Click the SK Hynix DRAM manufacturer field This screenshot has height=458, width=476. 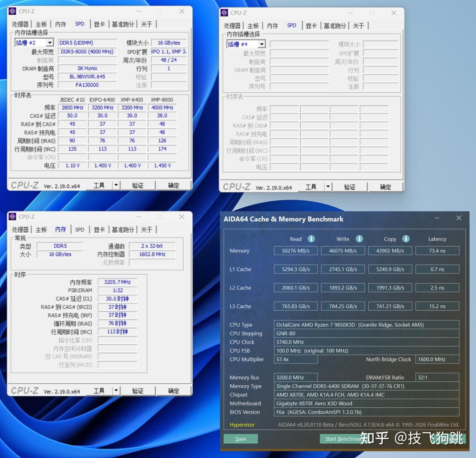click(x=87, y=68)
